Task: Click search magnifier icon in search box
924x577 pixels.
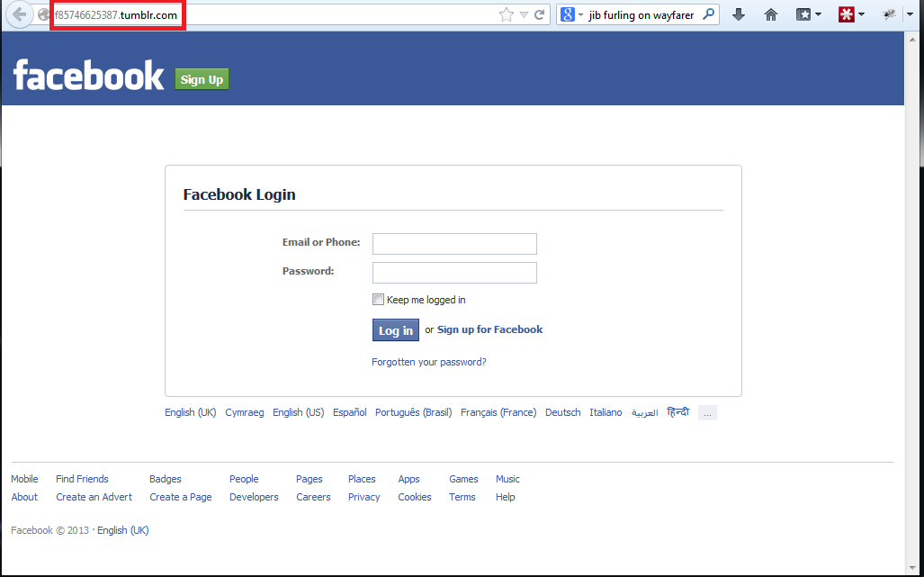Action: tap(709, 14)
